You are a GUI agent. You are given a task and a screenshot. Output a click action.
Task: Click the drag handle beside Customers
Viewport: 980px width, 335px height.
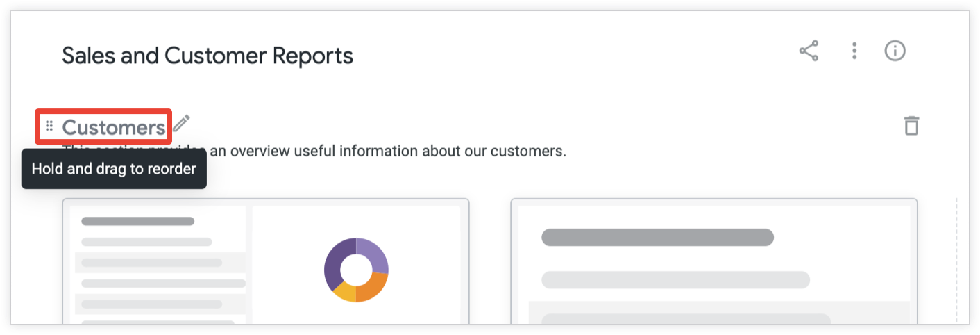[49, 126]
